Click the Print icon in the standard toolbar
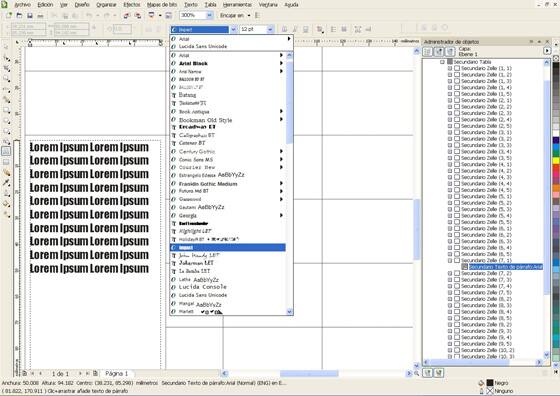The height and width of the screenshot is (396, 560). tap(40, 15)
